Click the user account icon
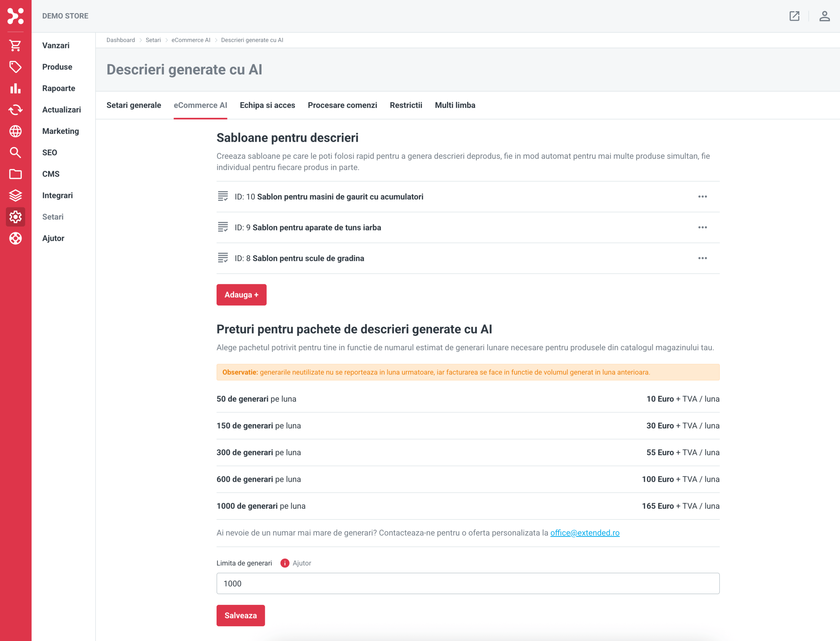 click(824, 16)
